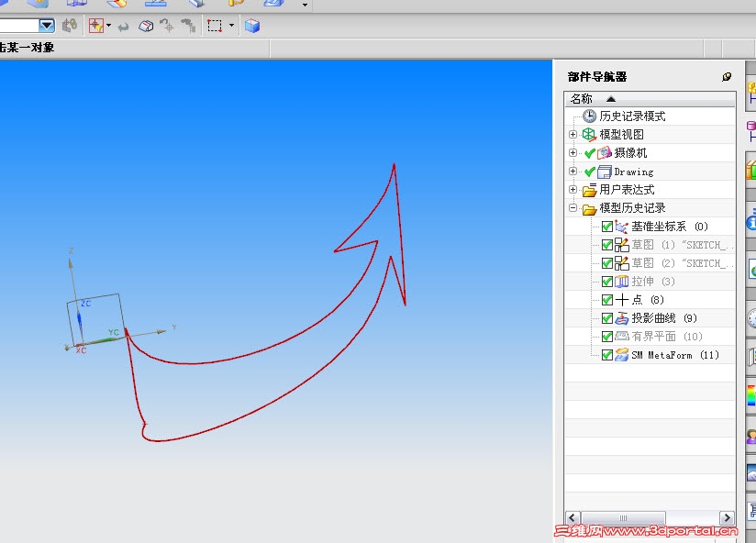
Task: Open the rainbow color palette sidebar tab
Action: (x=751, y=395)
